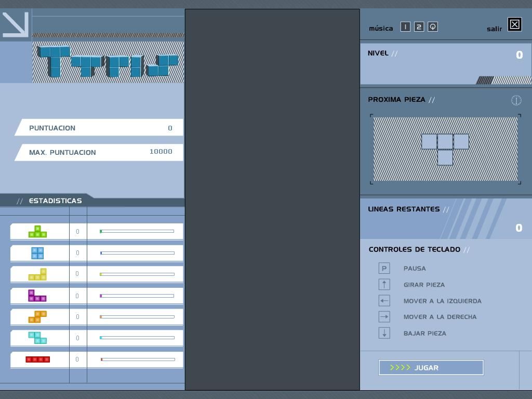Click the down arrow drop-piece icon
Viewport: 532px width, 399px height.
[x=384, y=333]
